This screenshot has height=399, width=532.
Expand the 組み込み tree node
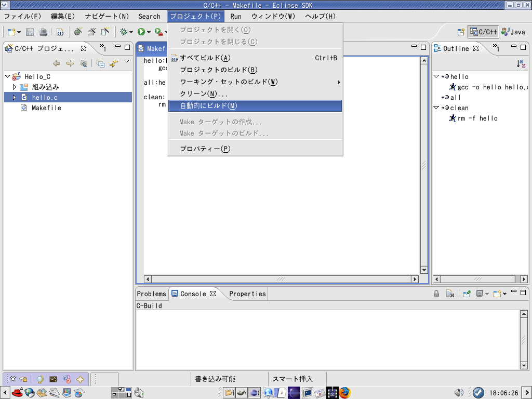pos(14,87)
